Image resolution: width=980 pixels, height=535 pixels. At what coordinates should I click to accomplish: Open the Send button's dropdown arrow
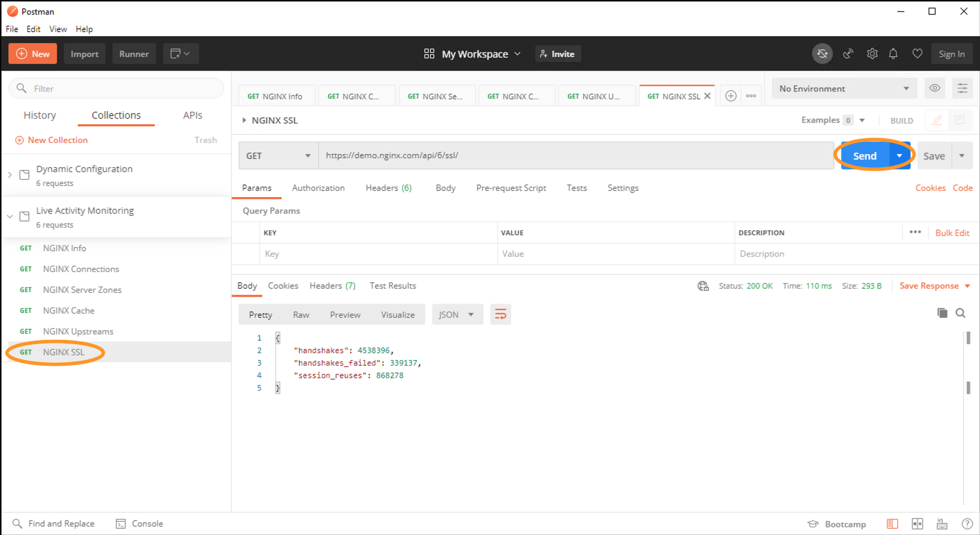coord(900,155)
